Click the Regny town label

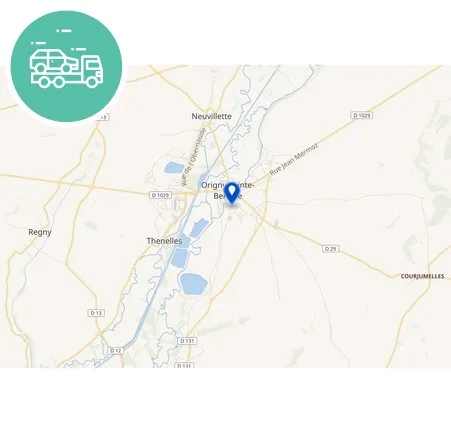(x=40, y=232)
